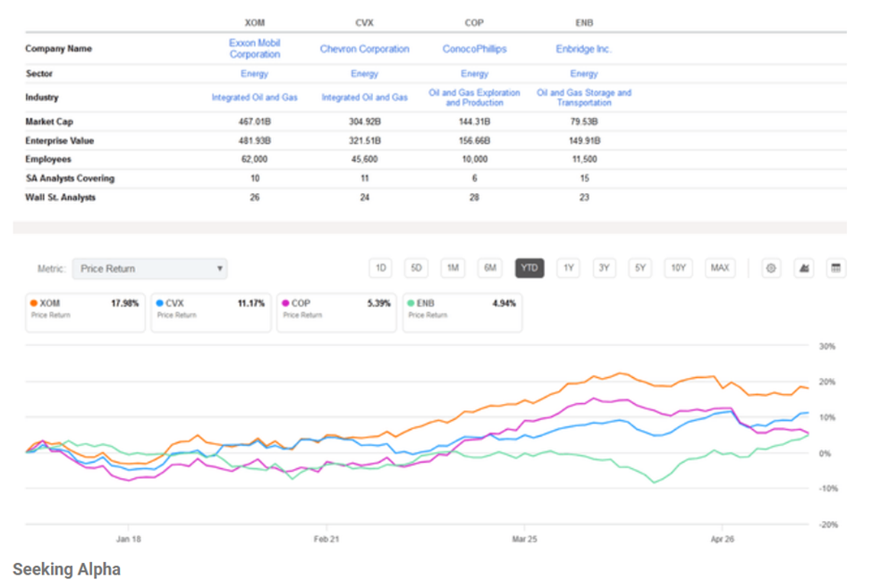This screenshot has width=872, height=588.
Task: Click the Mar 25 date axis label
Action: [524, 539]
